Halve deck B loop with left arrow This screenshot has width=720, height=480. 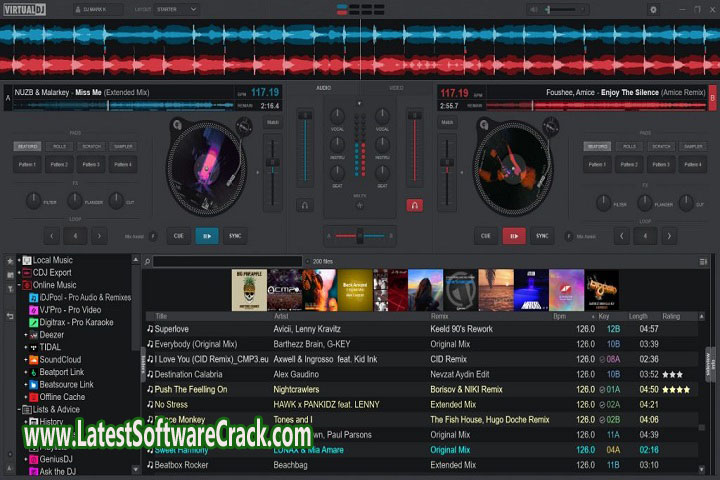[x=622, y=236]
